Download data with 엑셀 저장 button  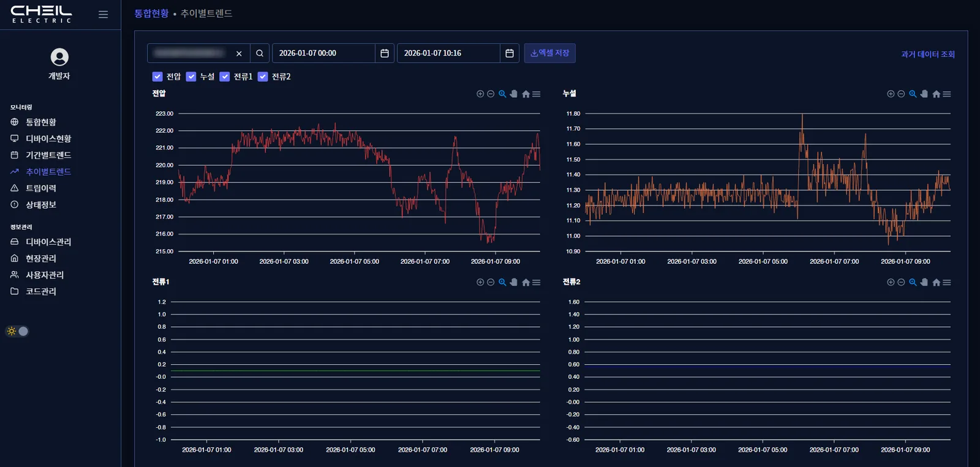point(550,53)
